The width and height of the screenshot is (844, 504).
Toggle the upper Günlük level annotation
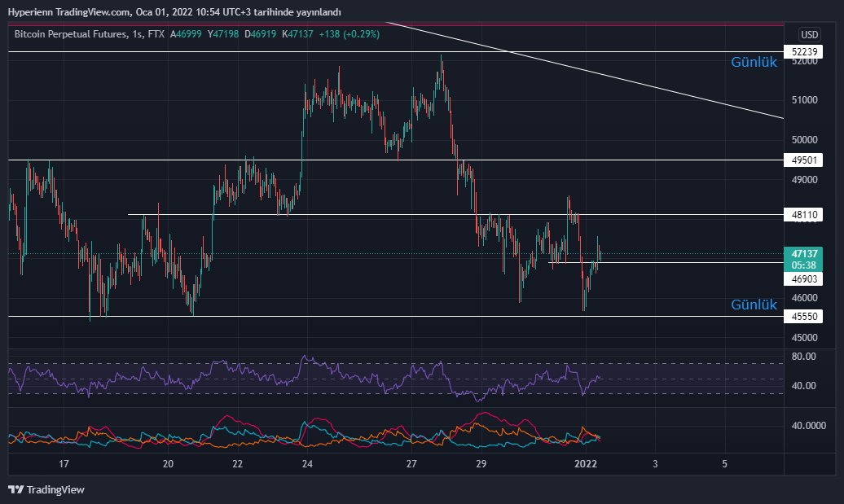754,61
